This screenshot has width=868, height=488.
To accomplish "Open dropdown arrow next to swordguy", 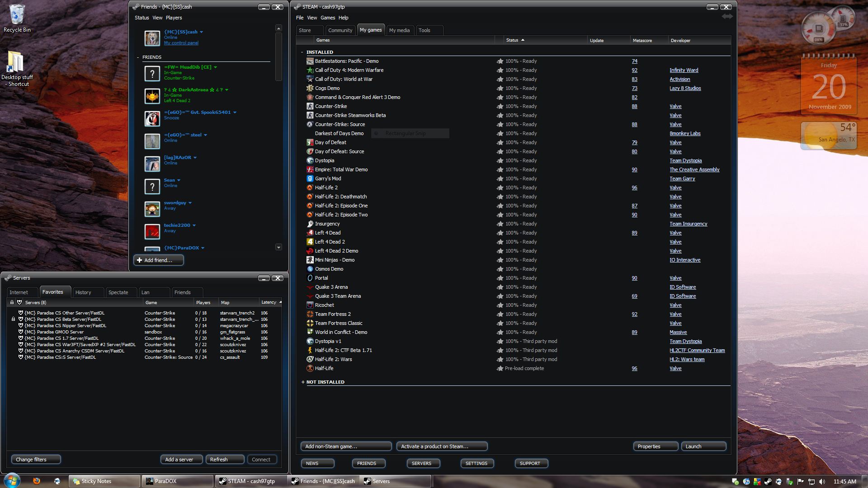I will (x=190, y=203).
